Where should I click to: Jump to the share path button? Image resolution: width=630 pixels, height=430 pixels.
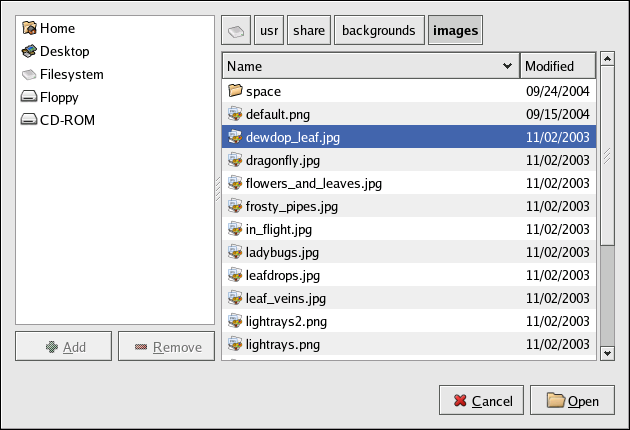tap(308, 31)
